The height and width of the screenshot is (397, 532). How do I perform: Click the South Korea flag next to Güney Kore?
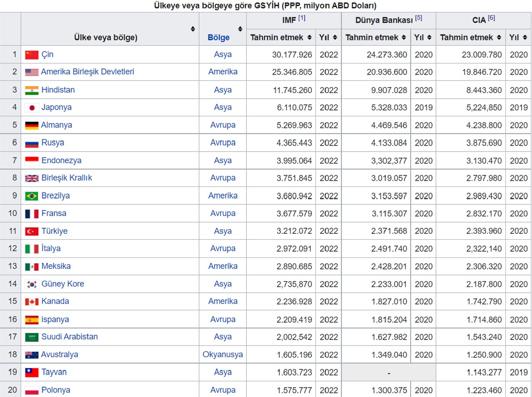tap(32, 284)
